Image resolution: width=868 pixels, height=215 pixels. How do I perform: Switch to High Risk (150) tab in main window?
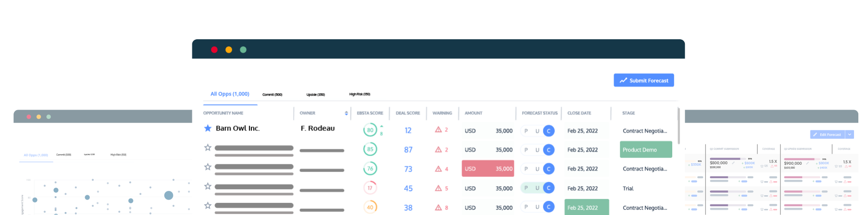(x=360, y=94)
